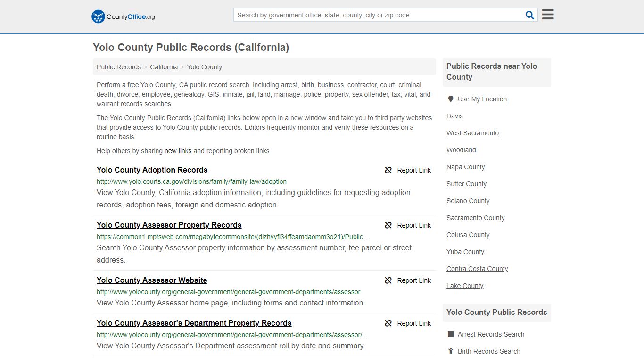Go to Contra Costa County records
Image resolution: width=644 pixels, height=362 pixels.
pos(477,269)
